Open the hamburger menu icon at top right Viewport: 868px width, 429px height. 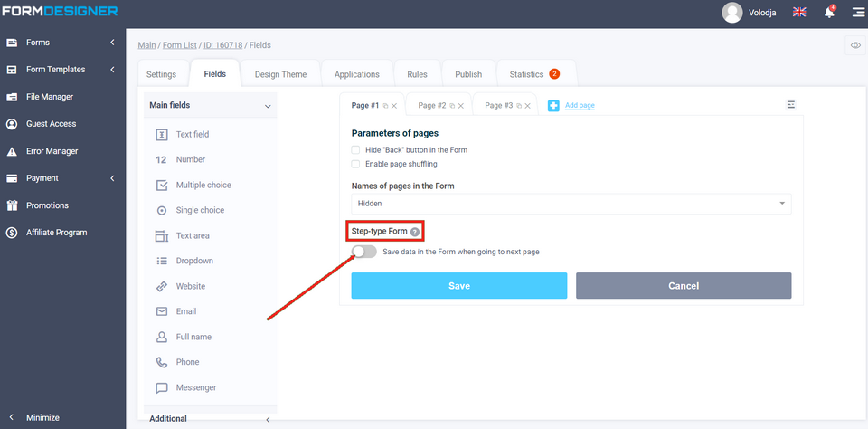[857, 13]
